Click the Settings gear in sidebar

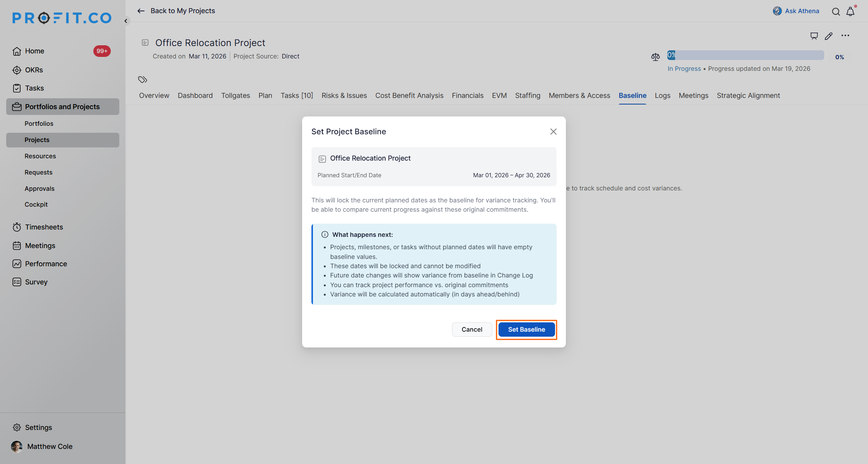pos(17,427)
